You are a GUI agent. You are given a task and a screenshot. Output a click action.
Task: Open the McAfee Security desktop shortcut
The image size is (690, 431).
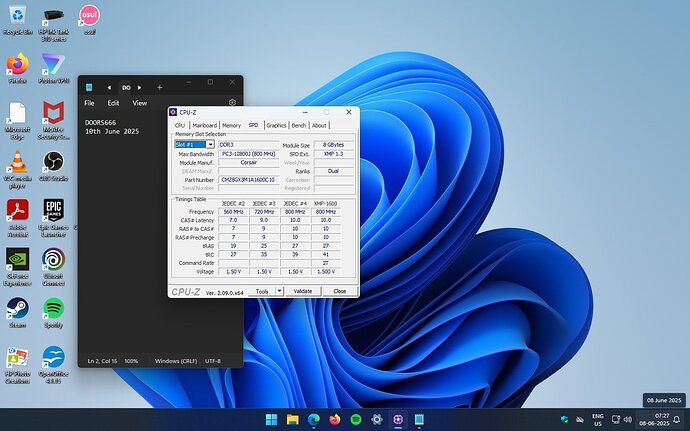click(x=54, y=121)
